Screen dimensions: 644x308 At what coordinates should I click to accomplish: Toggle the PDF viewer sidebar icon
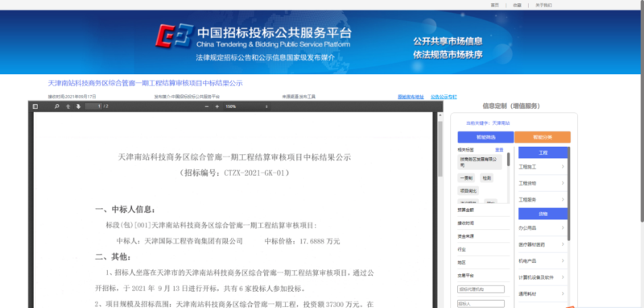35,106
